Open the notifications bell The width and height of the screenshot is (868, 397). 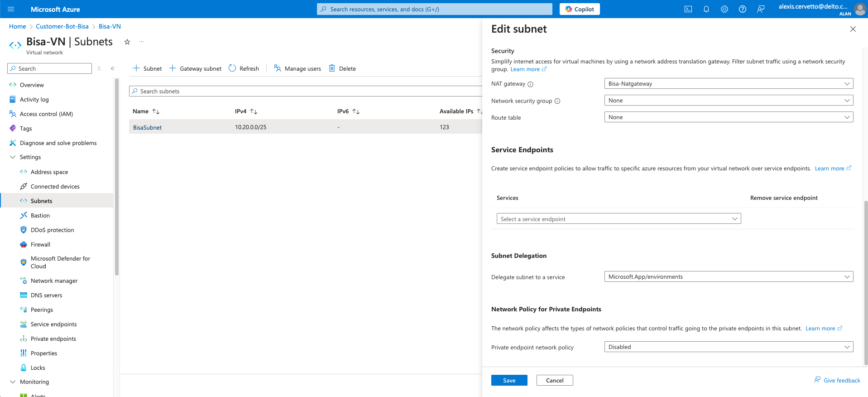coord(706,9)
